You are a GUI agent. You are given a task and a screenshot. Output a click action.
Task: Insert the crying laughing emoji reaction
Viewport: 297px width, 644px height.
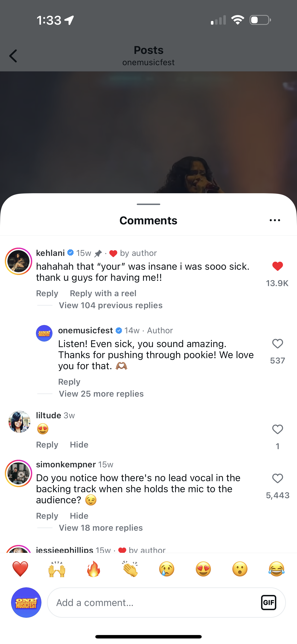277,569
